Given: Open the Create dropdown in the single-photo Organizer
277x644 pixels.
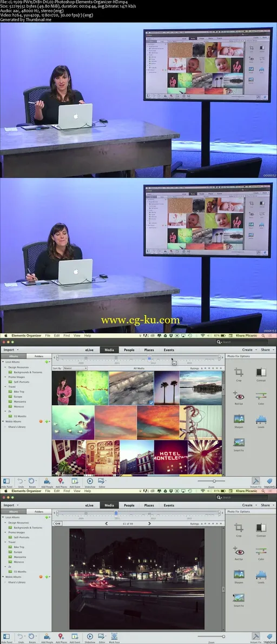Looking at the screenshot, I should pos(249,505).
